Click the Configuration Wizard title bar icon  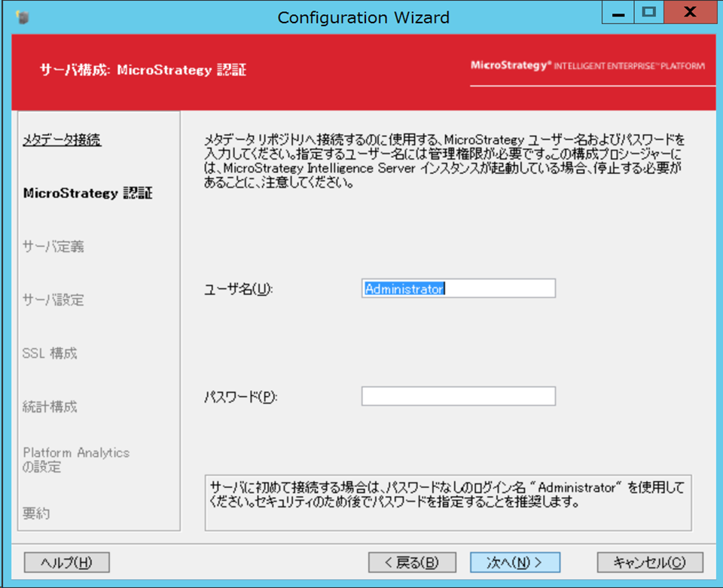22,18
